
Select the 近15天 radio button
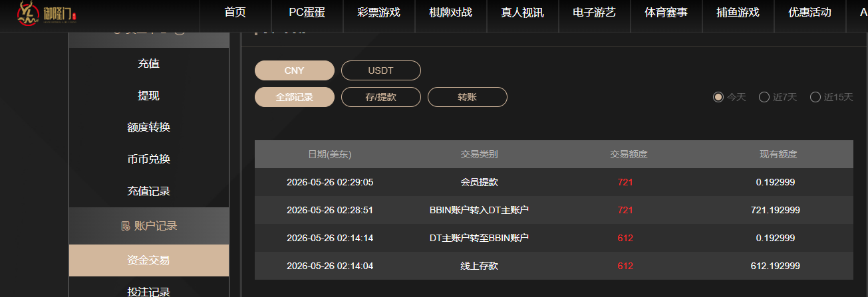point(815,97)
